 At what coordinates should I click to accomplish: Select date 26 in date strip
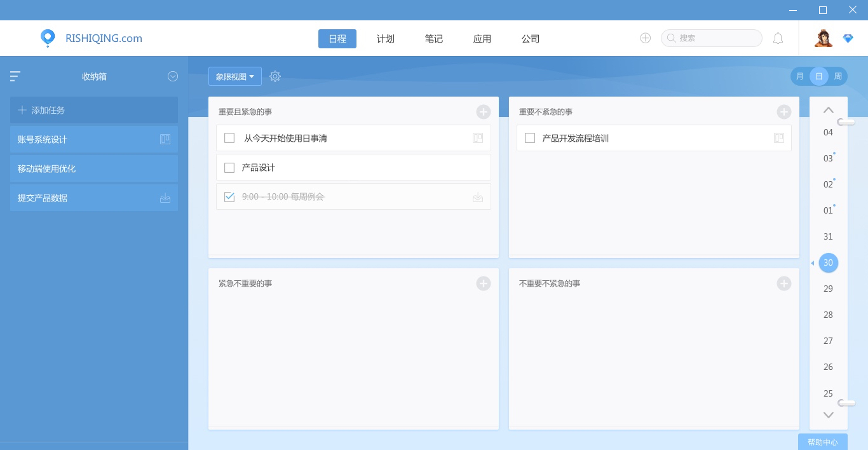coord(828,367)
